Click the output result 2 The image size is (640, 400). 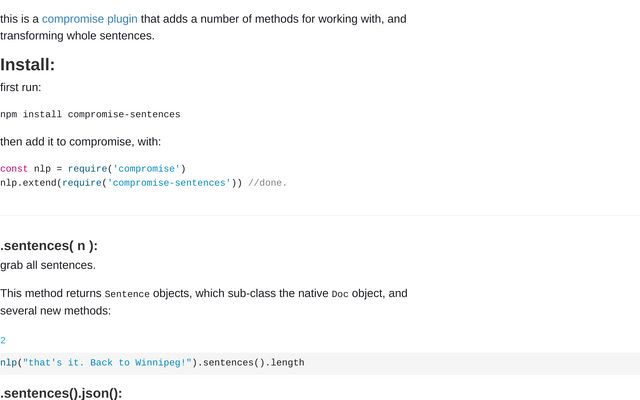[3, 340]
